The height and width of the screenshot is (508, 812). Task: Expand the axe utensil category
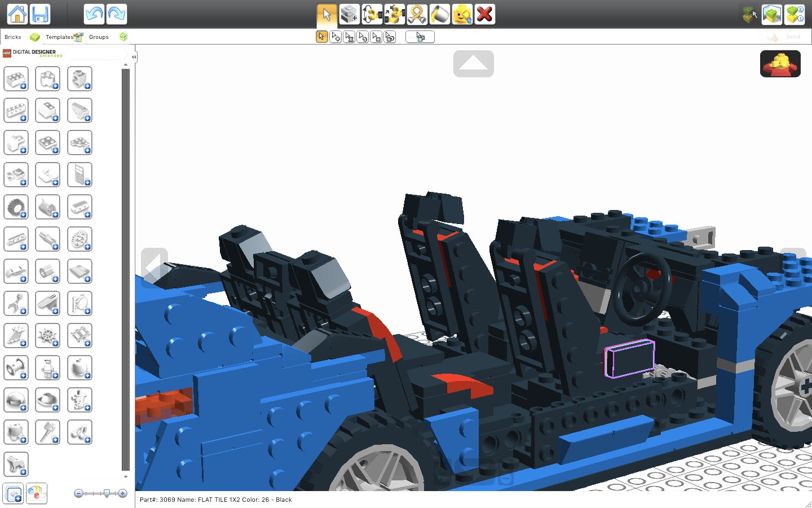coord(48,433)
